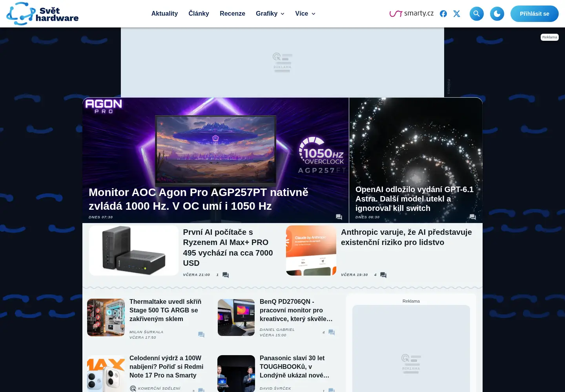Open the search magnifier icon
This screenshot has width=565, height=392.
(476, 14)
